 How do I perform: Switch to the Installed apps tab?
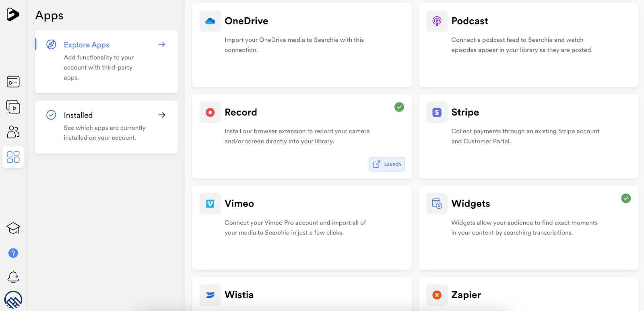pos(106,127)
